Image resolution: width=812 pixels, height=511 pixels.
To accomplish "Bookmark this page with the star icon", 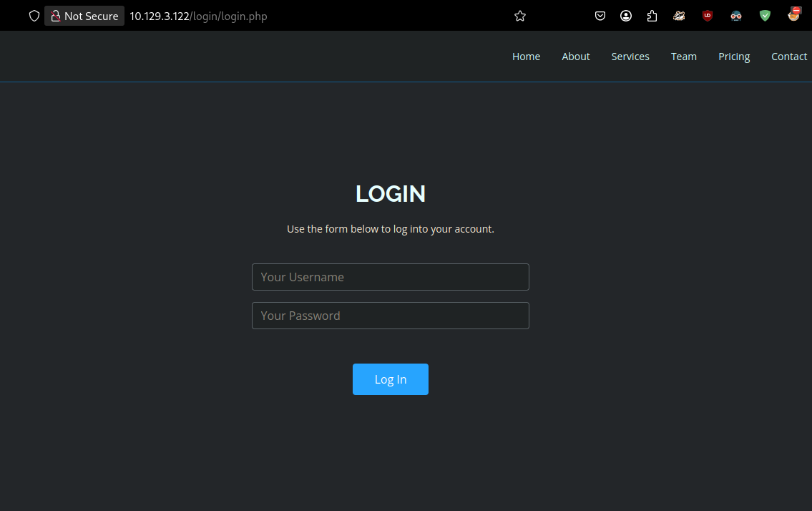I will click(x=520, y=16).
